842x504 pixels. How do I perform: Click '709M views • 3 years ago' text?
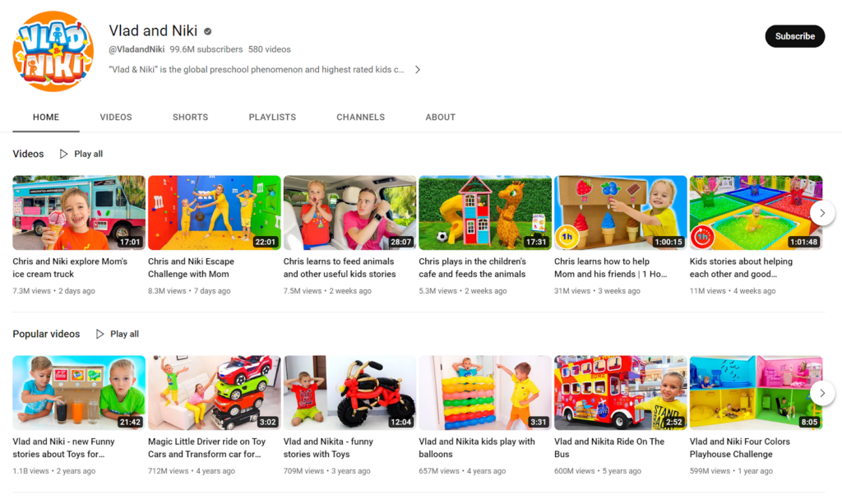pyautogui.click(x=327, y=471)
